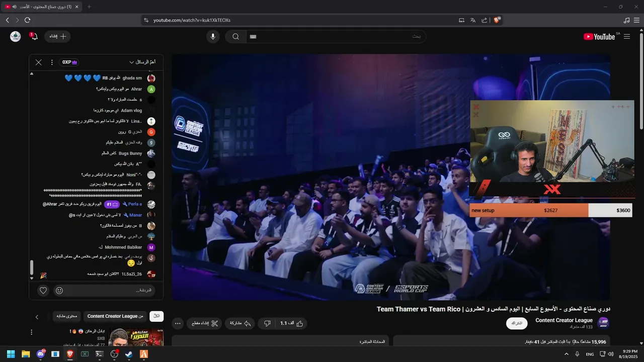The width and height of the screenshot is (644, 362).
Task: Like the video with thumbs up
Action: coord(292,323)
